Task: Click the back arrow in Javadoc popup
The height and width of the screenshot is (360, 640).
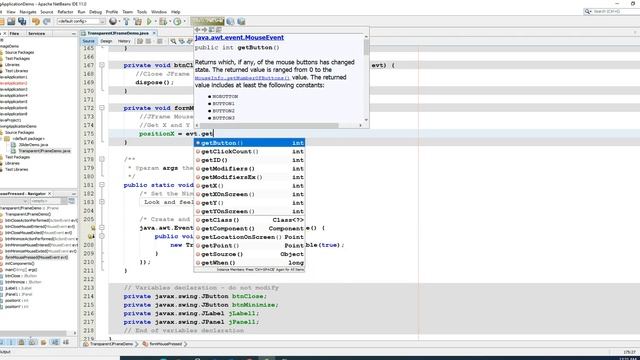Action: click(197, 30)
